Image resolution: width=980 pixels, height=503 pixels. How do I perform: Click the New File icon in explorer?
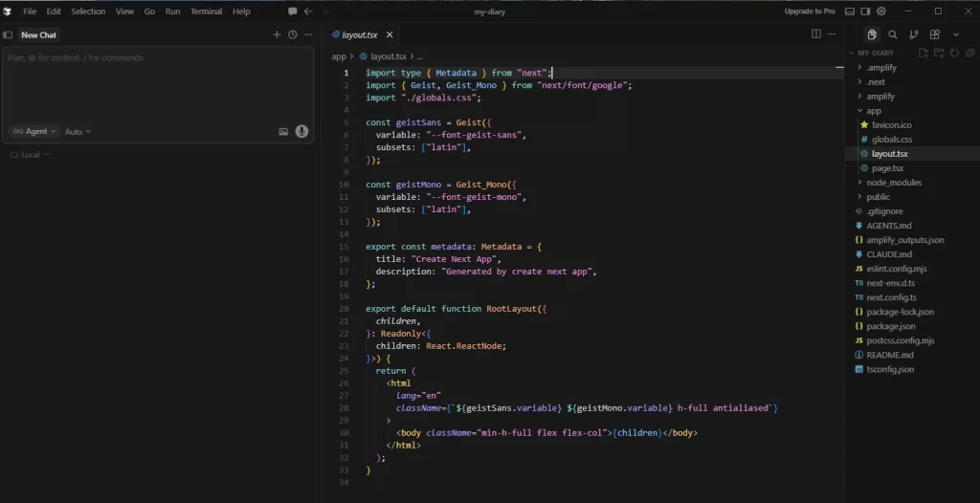tap(924, 54)
